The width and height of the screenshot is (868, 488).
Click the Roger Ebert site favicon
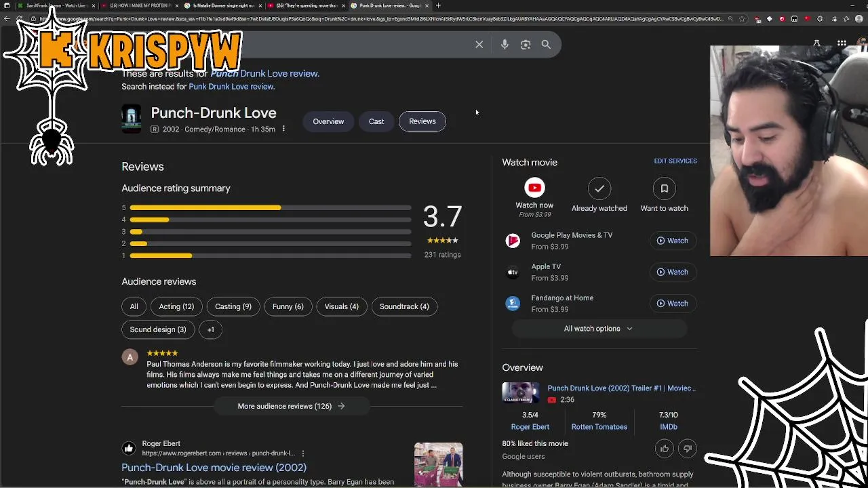[128, 448]
